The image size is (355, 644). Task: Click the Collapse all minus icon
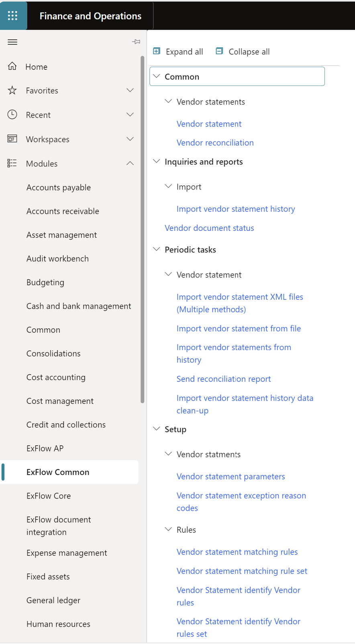[x=219, y=51]
